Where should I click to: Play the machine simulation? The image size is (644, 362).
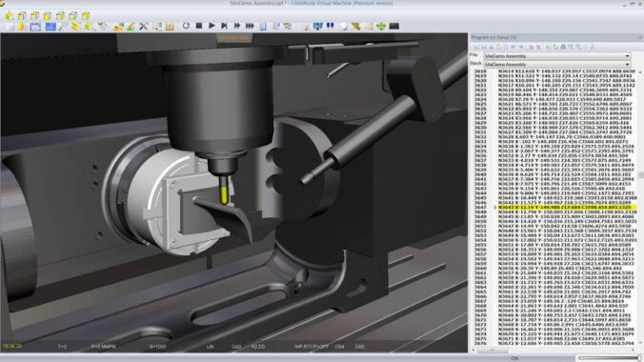[x=211, y=26]
